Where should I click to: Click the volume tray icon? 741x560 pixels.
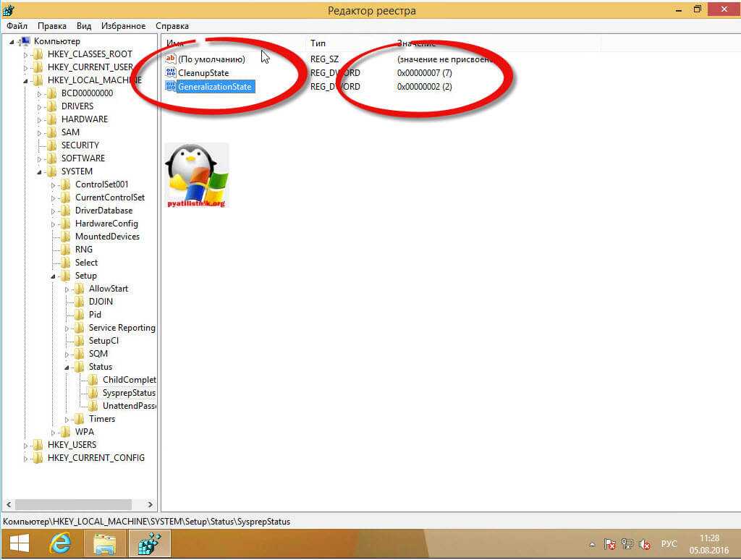[x=645, y=544]
